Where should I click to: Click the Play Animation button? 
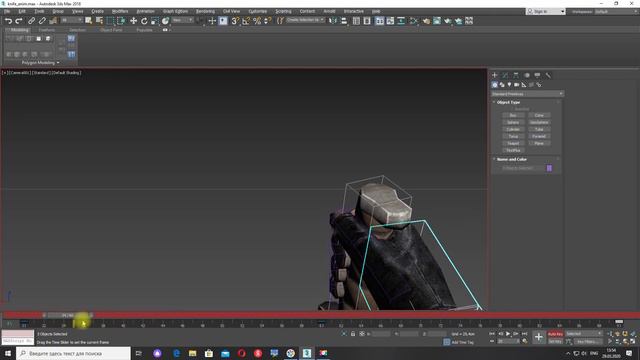(508, 334)
